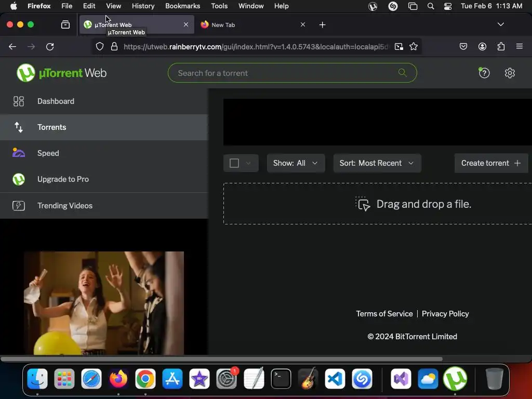Tick the select-all torrents checkbox

click(234, 163)
